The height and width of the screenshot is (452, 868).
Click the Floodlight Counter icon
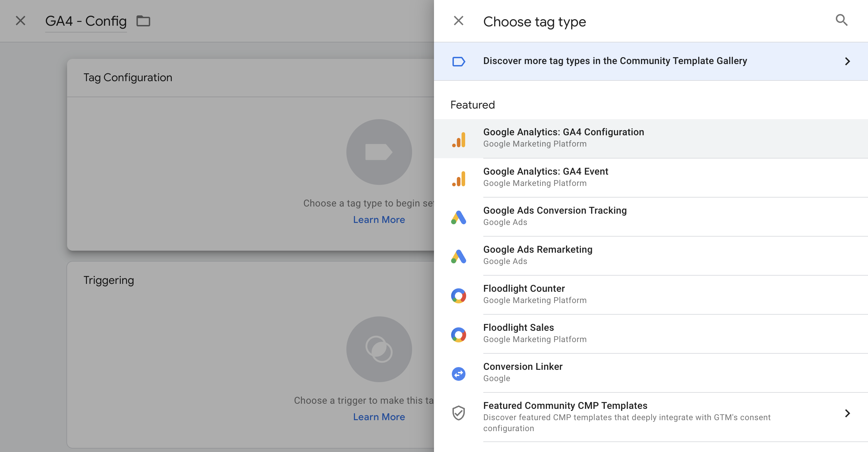point(459,296)
